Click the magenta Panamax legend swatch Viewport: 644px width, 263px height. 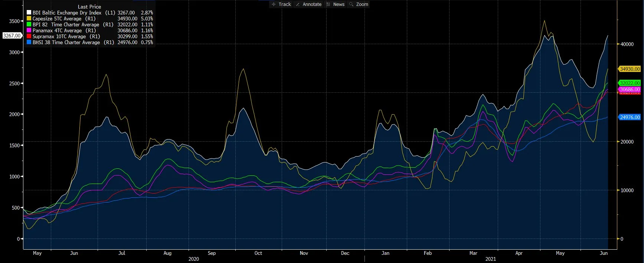(x=29, y=30)
